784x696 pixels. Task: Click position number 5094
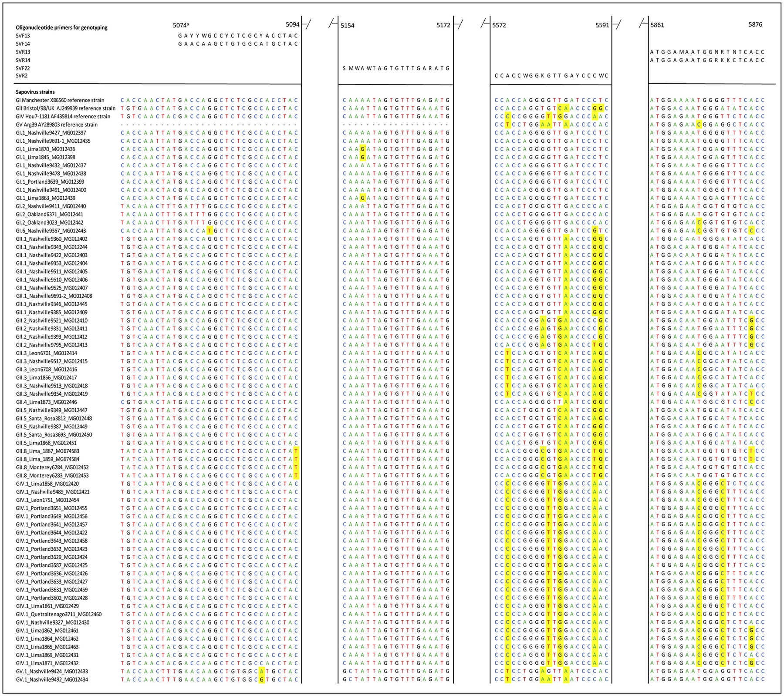coord(293,25)
